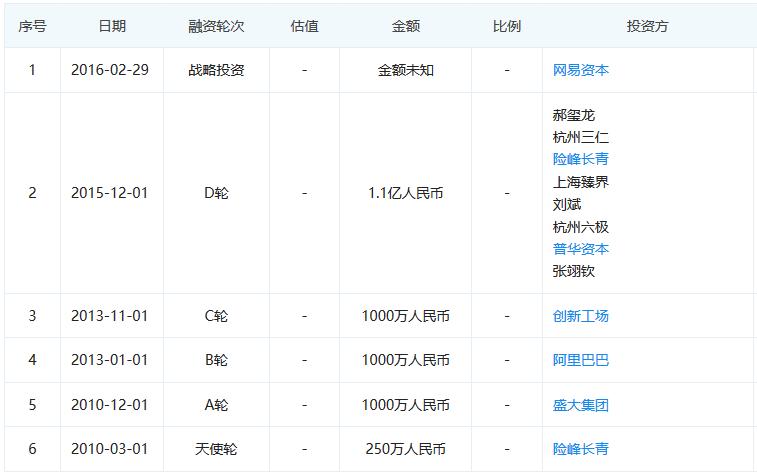Select the B轮 round cell

point(216,360)
